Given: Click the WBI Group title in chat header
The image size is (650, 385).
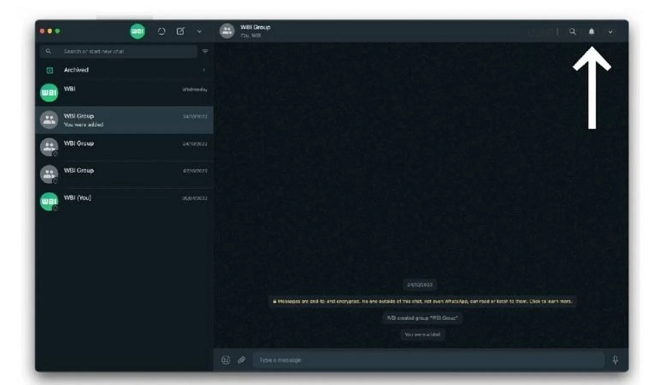Looking at the screenshot, I should click(255, 27).
